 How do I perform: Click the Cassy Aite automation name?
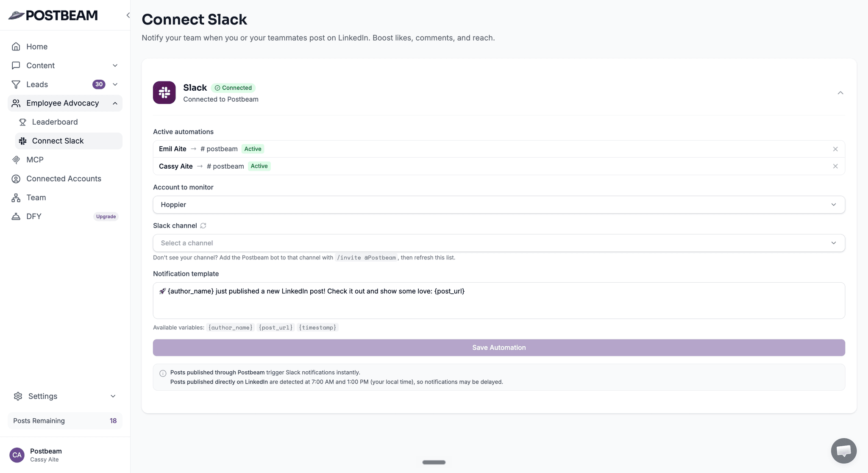click(176, 166)
